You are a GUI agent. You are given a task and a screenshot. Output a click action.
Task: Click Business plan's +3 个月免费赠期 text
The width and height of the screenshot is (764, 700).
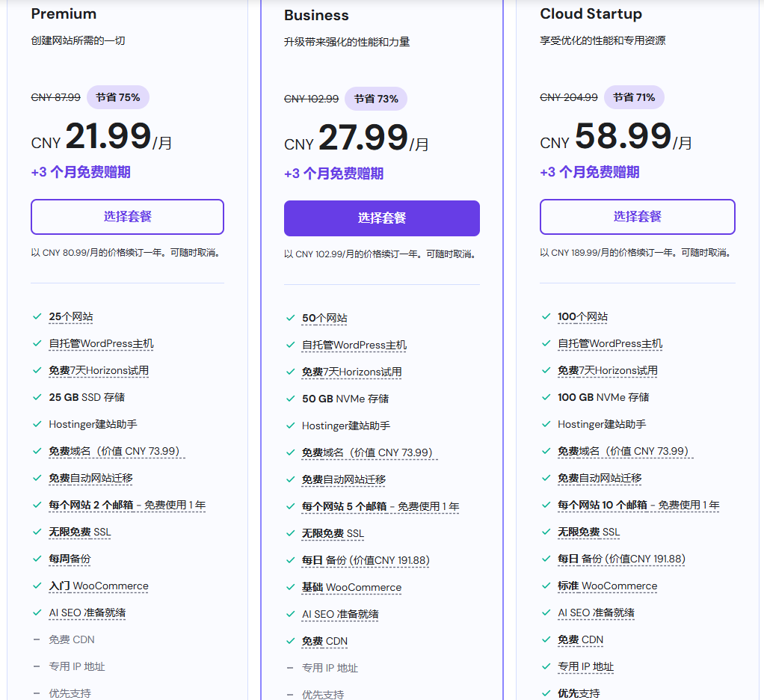(333, 174)
